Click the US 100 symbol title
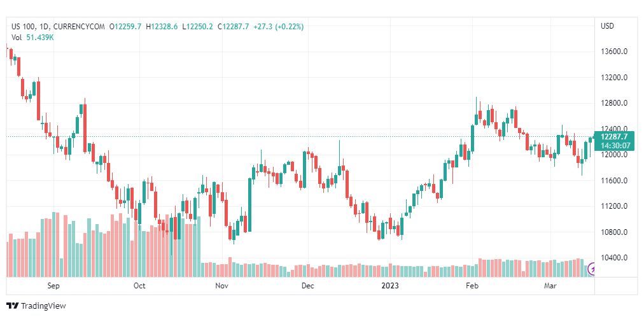Viewport: 644px width, 317px height. pos(24,27)
